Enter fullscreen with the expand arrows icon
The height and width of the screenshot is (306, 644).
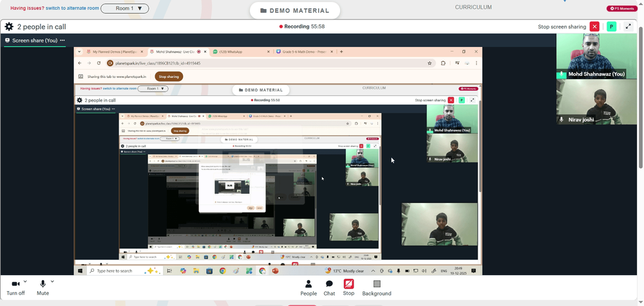(628, 26)
